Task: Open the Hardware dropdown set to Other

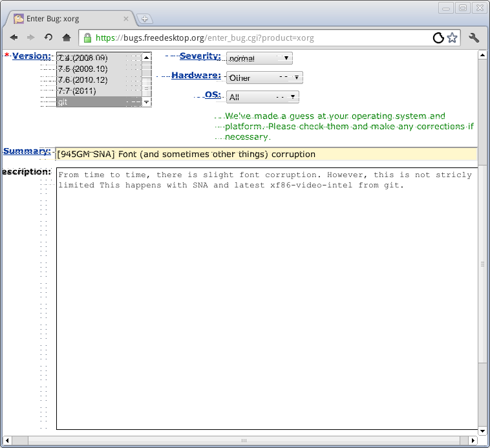Action: click(x=264, y=78)
